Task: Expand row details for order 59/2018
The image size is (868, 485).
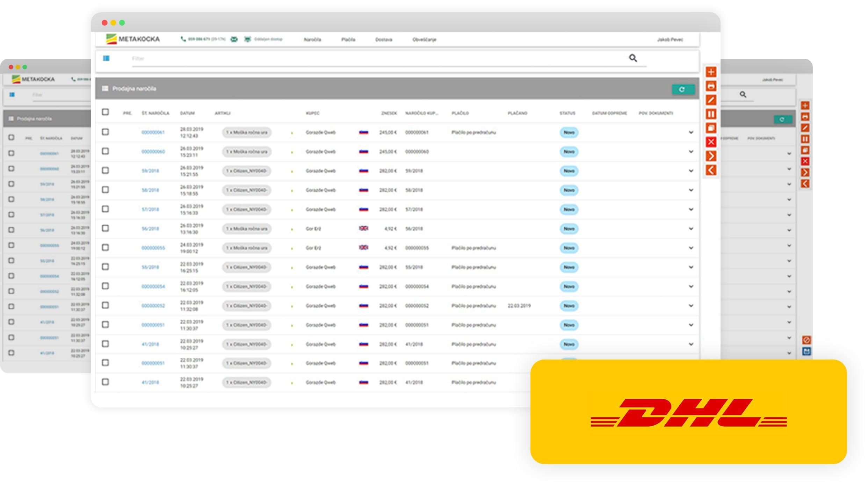Action: pyautogui.click(x=691, y=171)
